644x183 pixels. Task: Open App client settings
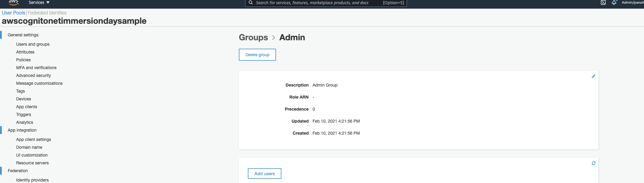(34, 139)
